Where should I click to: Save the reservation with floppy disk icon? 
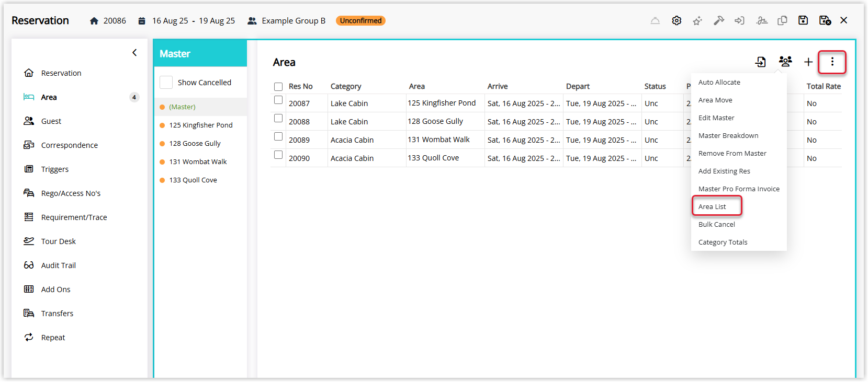click(x=803, y=20)
